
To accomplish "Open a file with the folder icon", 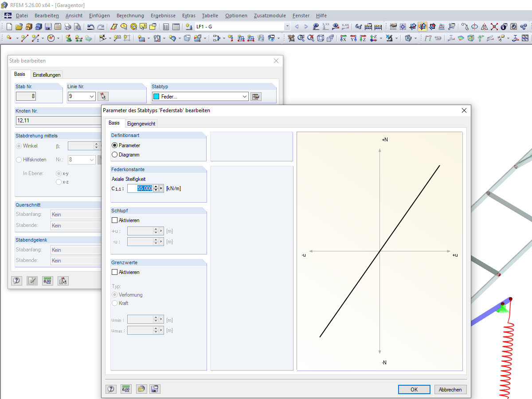I will [x=19, y=27].
